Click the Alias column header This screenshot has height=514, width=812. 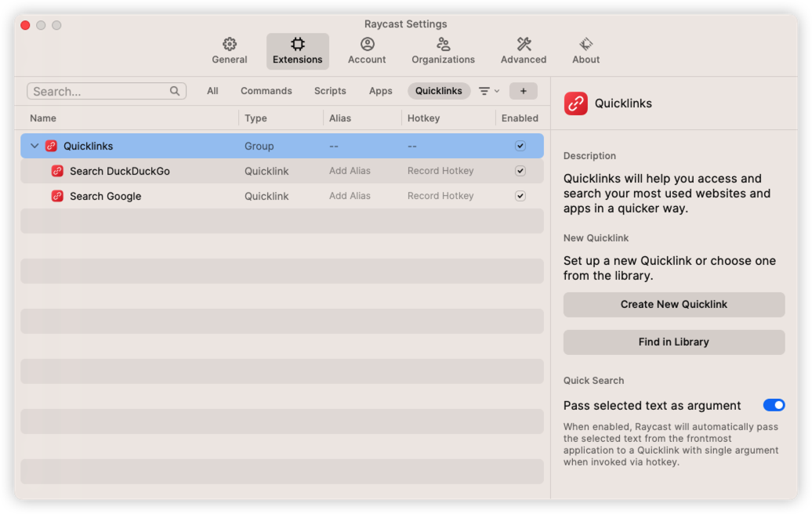(339, 118)
